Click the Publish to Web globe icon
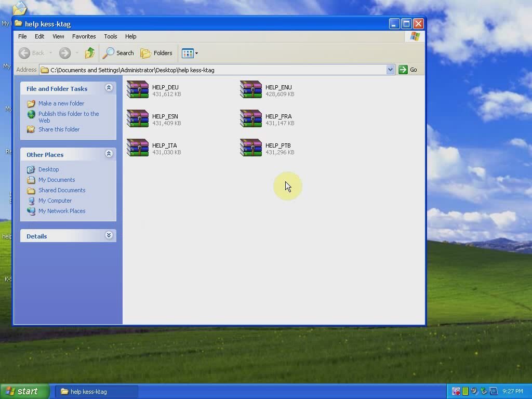Viewport: 532px width, 399px height. (31, 114)
